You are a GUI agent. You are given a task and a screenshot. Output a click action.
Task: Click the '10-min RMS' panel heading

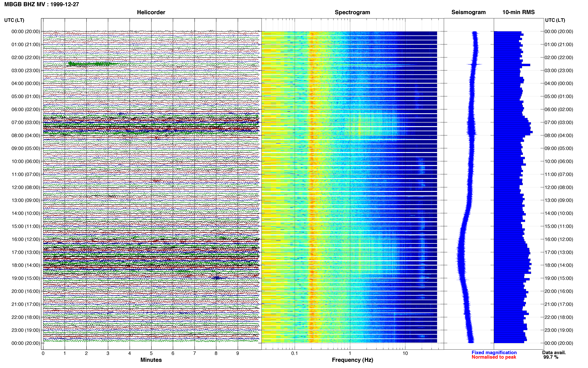518,12
